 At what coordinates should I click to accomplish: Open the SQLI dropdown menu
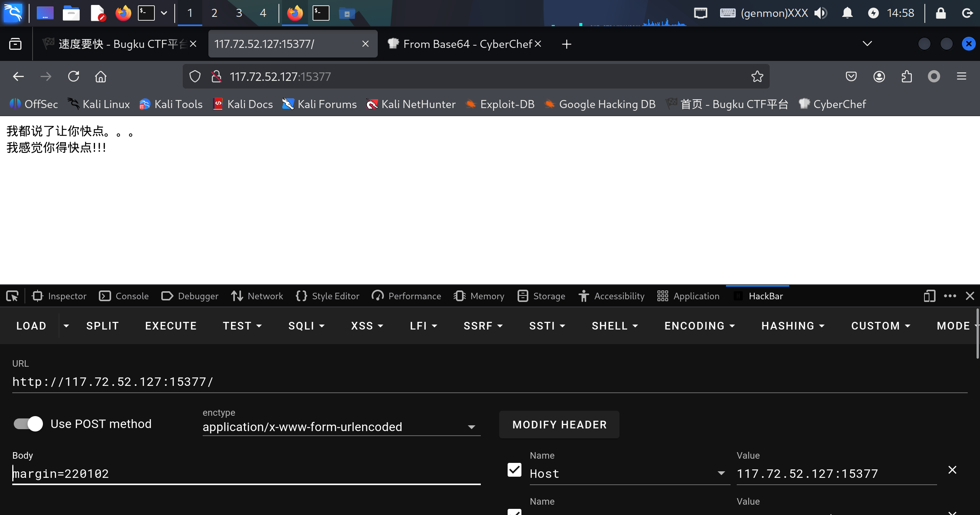[x=306, y=326]
